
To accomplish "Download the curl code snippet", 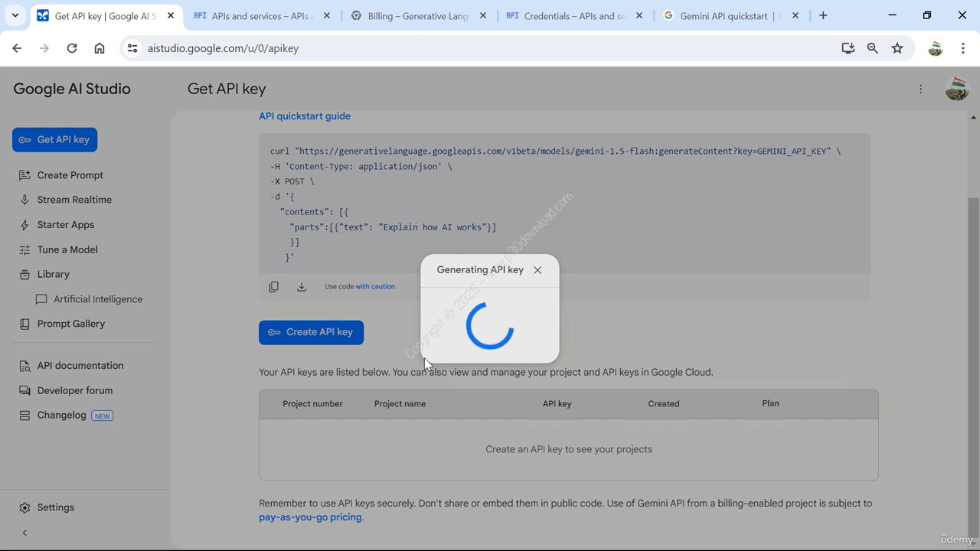I will click(x=302, y=287).
